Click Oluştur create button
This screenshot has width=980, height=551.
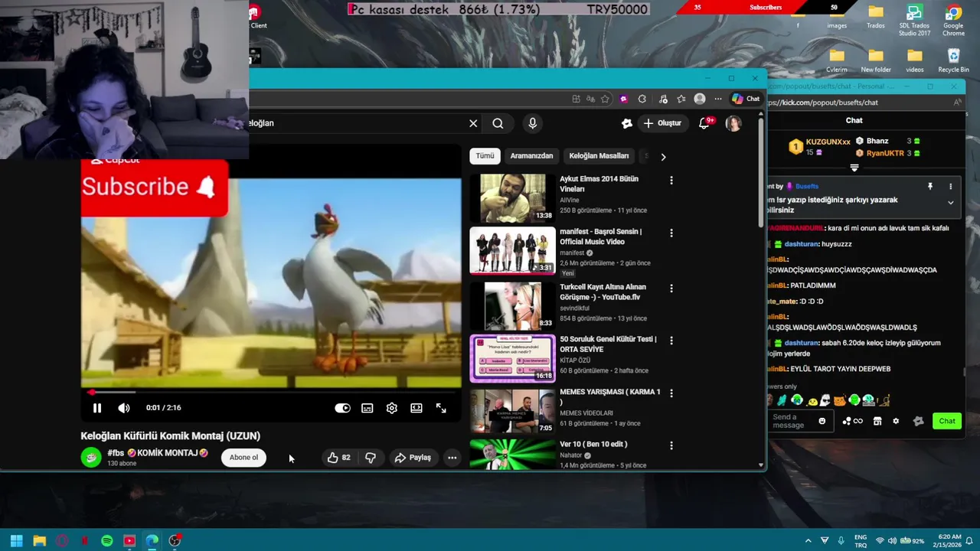[x=662, y=123]
